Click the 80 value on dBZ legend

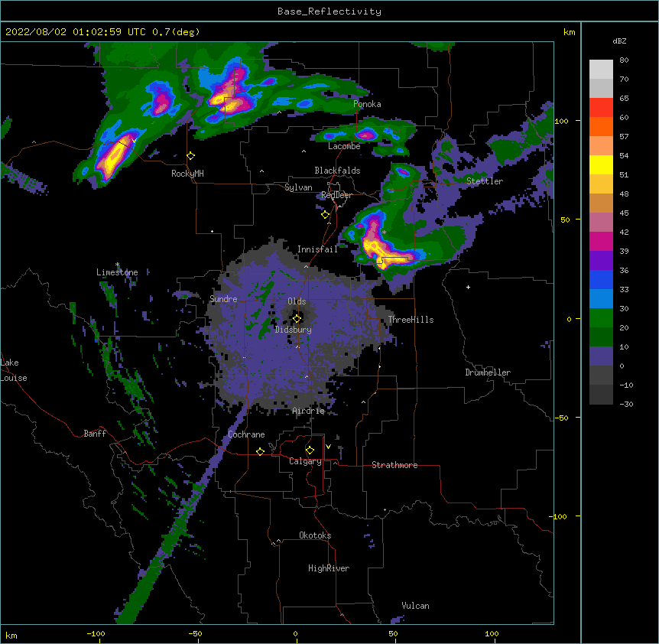coord(624,60)
